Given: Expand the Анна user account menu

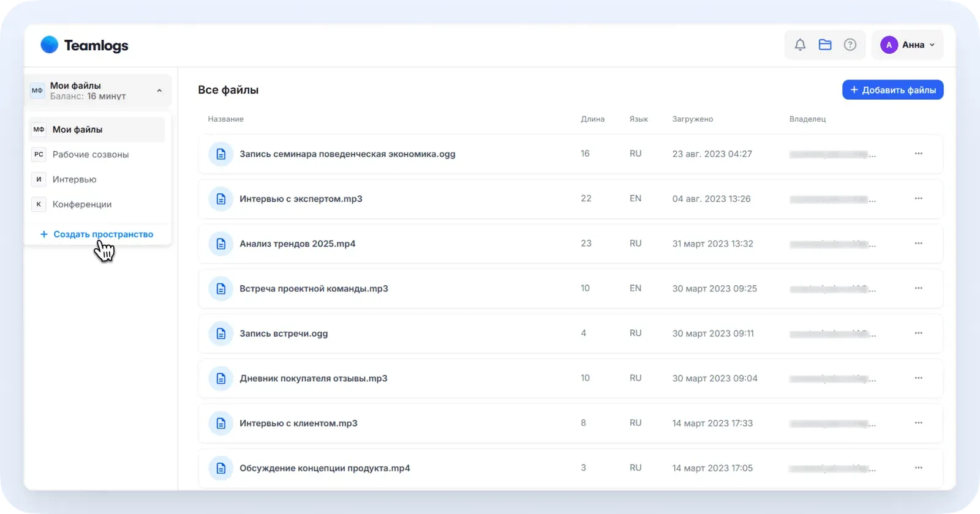Looking at the screenshot, I should pyautogui.click(x=907, y=45).
